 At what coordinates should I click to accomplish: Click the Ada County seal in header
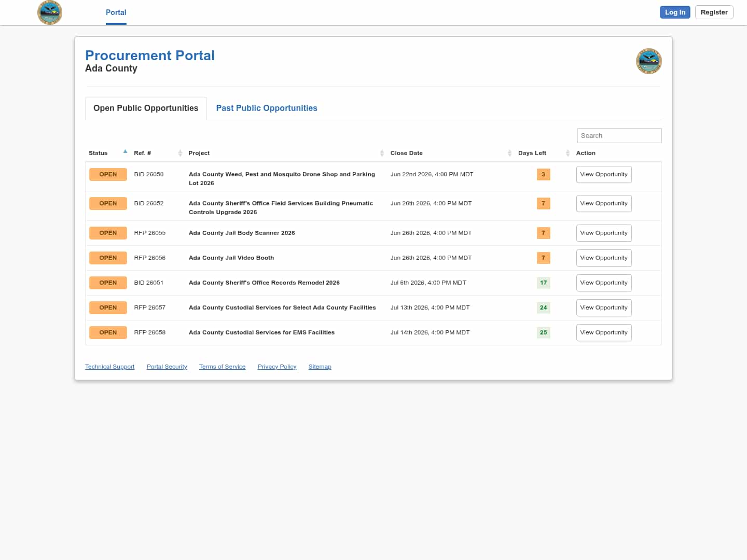50,12
